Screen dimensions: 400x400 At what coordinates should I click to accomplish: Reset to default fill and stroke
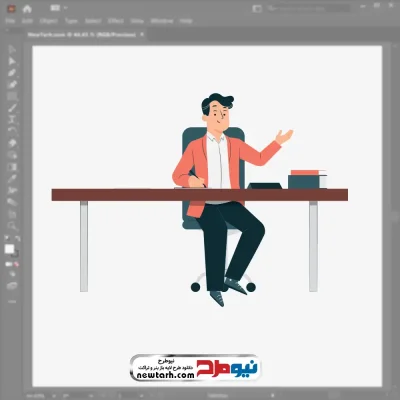(x=7, y=238)
